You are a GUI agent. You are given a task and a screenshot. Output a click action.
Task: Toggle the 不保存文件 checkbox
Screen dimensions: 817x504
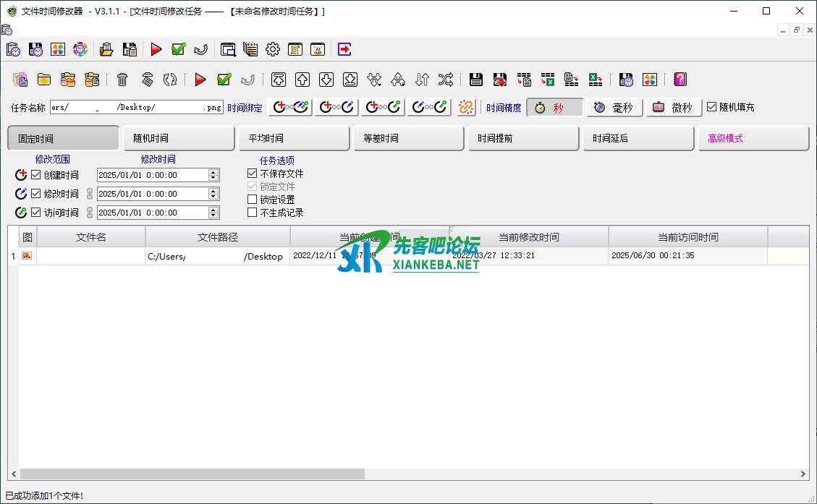tap(252, 174)
